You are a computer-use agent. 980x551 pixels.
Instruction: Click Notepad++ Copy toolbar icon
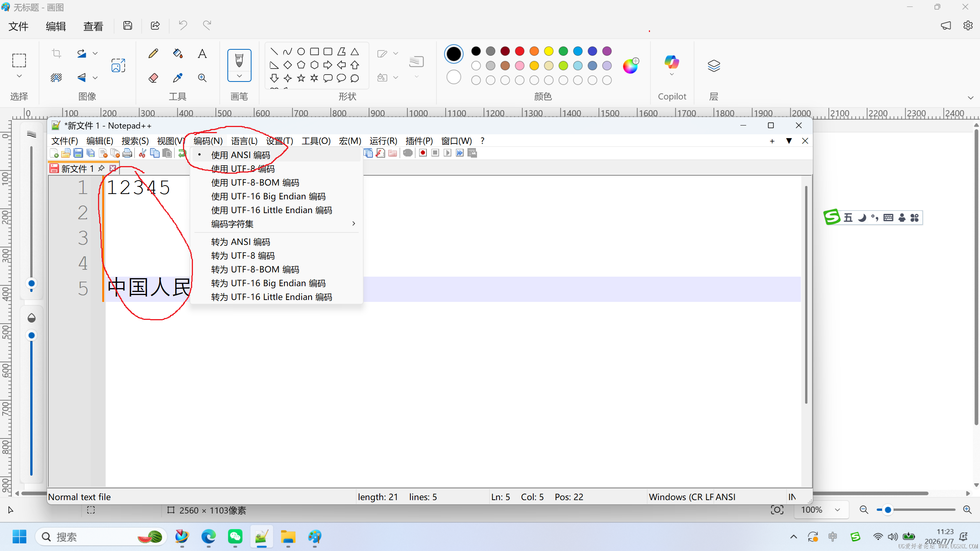click(155, 153)
